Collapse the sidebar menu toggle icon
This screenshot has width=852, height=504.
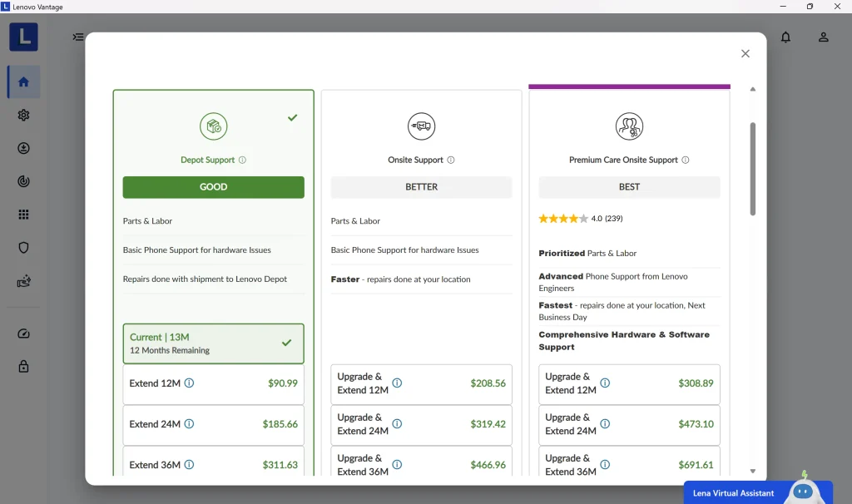pyautogui.click(x=78, y=37)
